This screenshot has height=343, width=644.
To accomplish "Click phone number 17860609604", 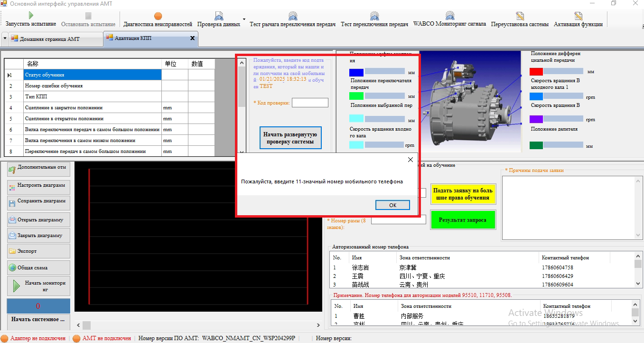I will 558,285.
